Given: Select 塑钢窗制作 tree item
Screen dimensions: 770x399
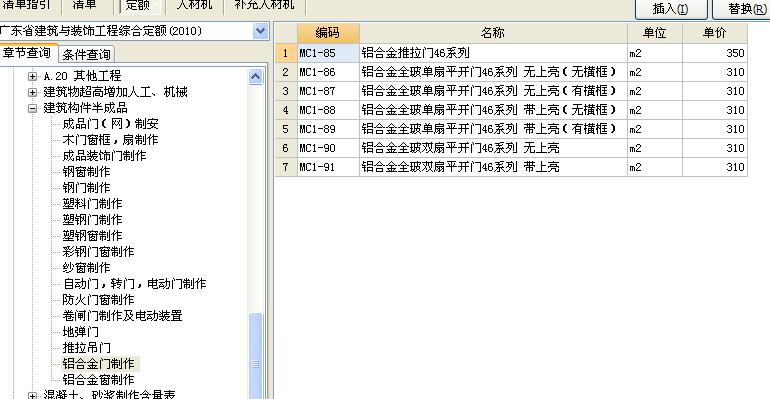Looking at the screenshot, I should click(92, 236).
